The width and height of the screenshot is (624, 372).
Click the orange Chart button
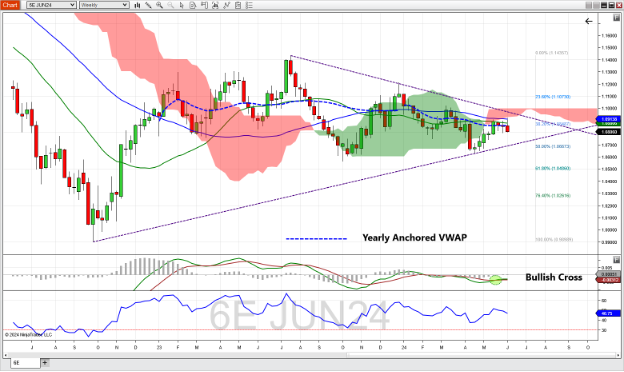tap(10, 5)
